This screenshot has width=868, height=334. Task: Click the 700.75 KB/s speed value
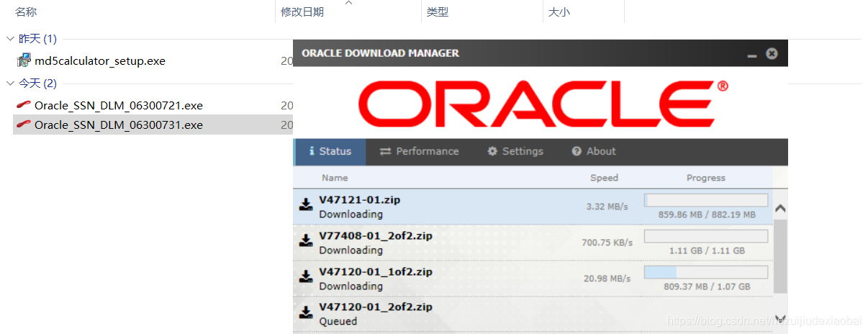click(x=607, y=243)
